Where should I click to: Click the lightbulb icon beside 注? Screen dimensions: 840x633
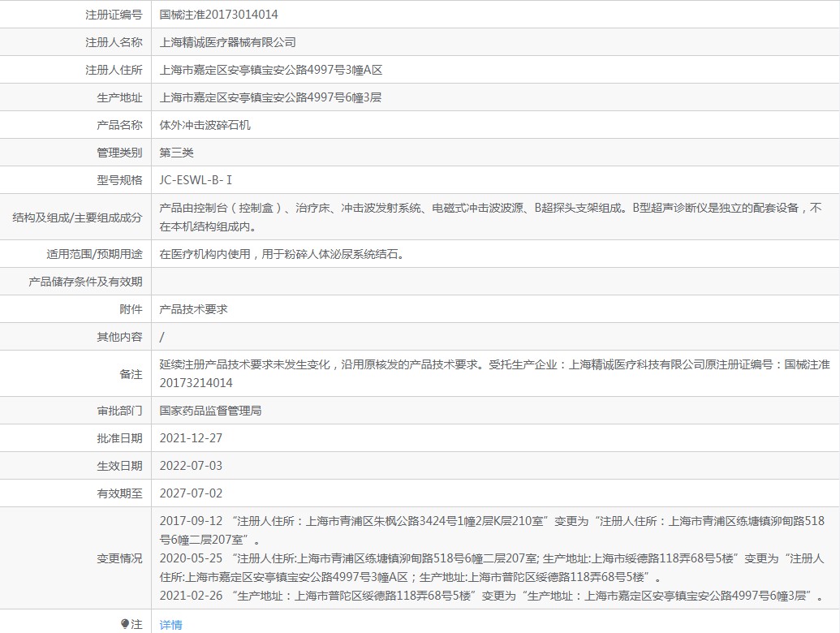[x=125, y=624]
